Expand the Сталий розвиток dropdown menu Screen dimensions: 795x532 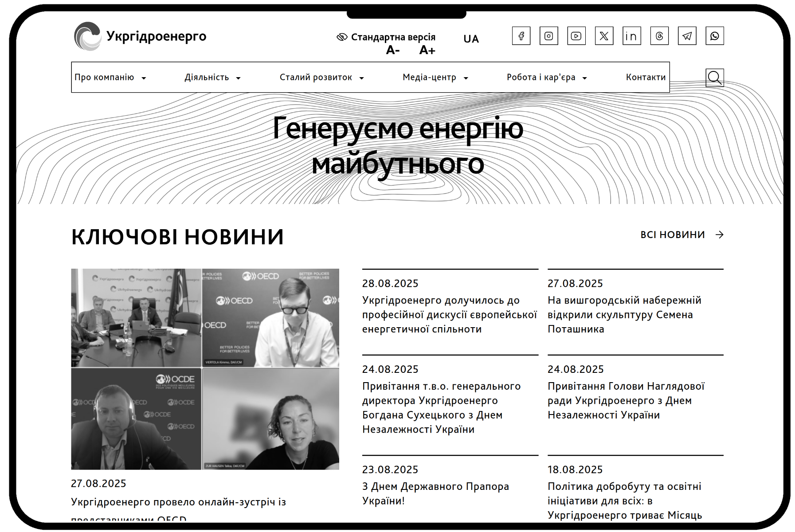click(x=321, y=78)
